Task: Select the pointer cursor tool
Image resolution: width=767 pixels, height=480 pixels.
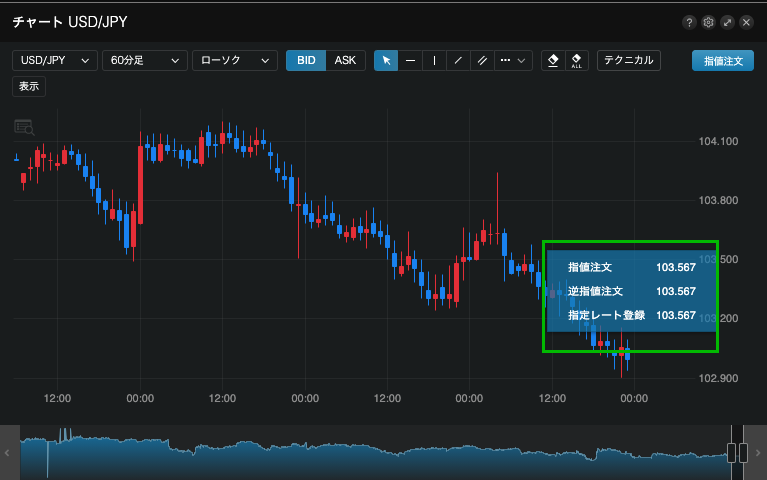Action: 386,61
